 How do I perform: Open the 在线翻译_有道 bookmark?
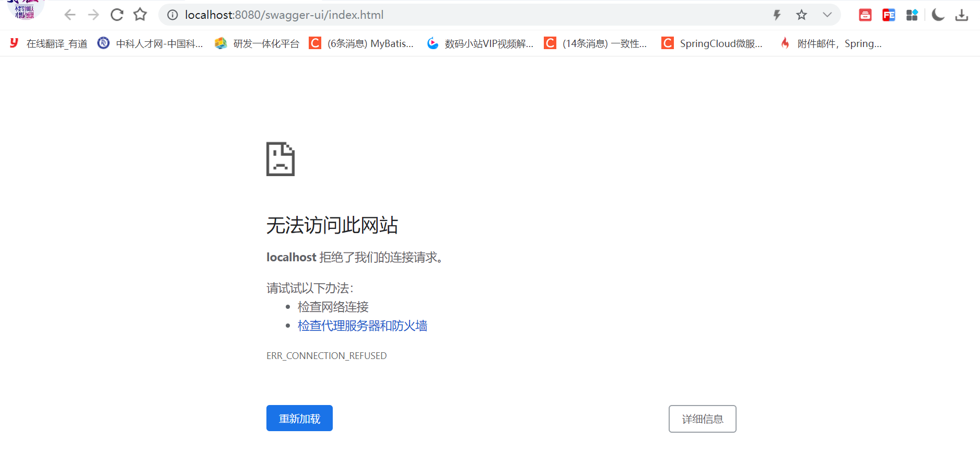point(49,43)
